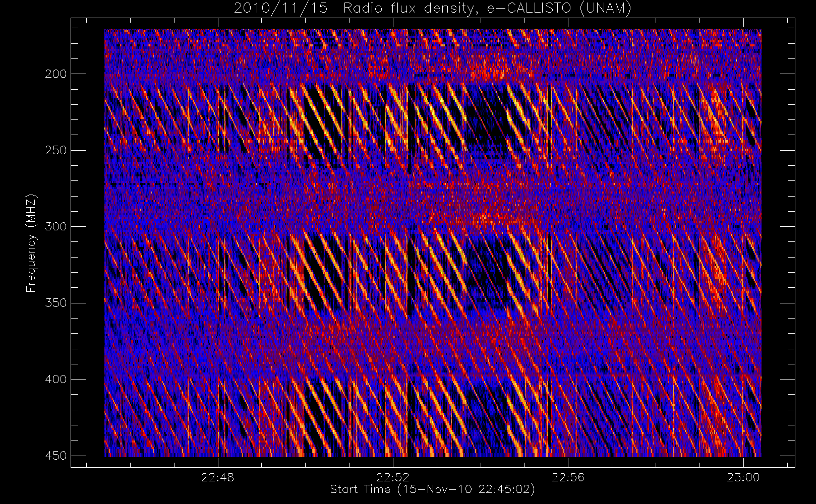Click the 22:48 time tick label
816x504 pixels.
coord(218,477)
